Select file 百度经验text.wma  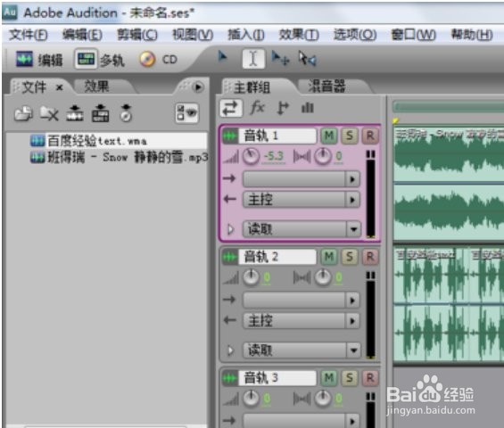[118, 141]
